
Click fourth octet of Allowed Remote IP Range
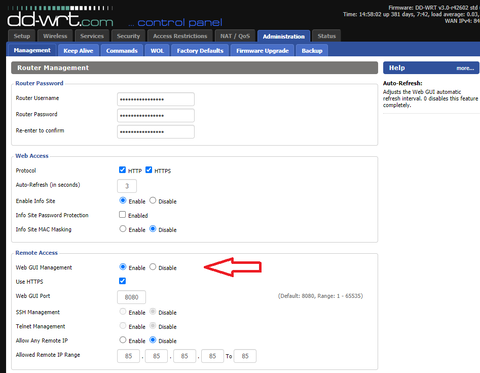coord(212,356)
